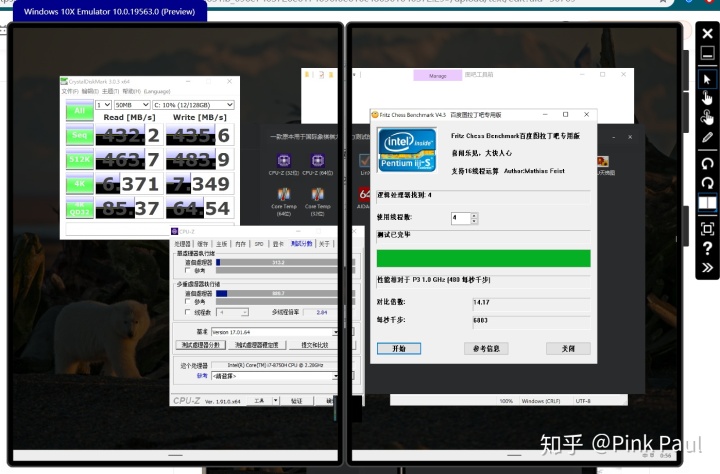Click the Intel Pentium III-S logo
The height and width of the screenshot is (474, 720).
click(406, 150)
